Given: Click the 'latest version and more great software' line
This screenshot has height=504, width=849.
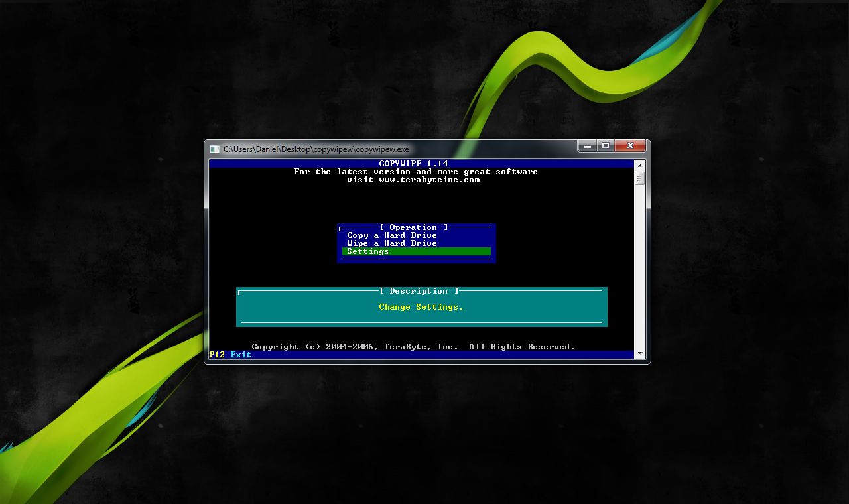Looking at the screenshot, I should (416, 172).
